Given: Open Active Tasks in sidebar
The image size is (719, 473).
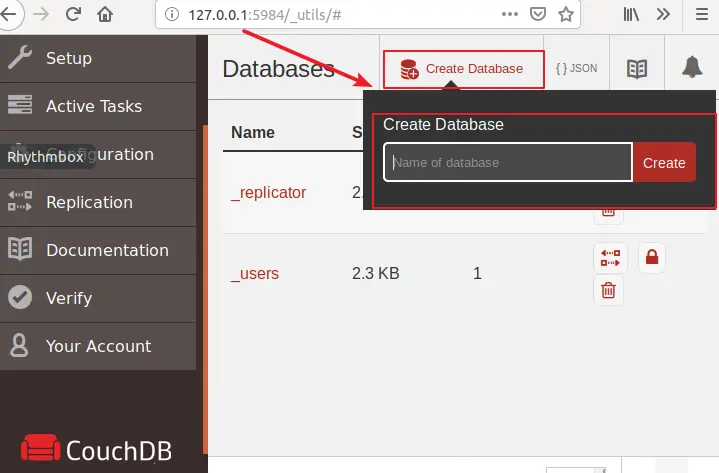Looking at the screenshot, I should coord(98,106).
